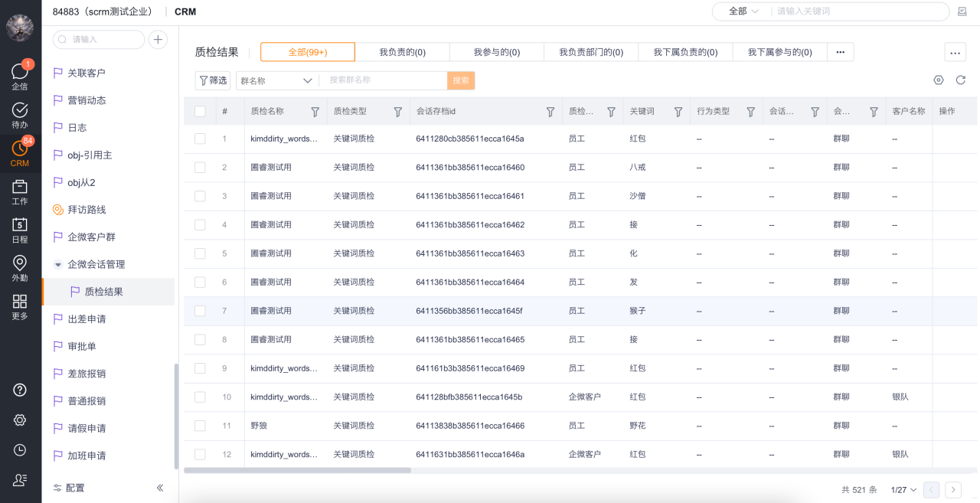Go to next page arrow

(953, 489)
